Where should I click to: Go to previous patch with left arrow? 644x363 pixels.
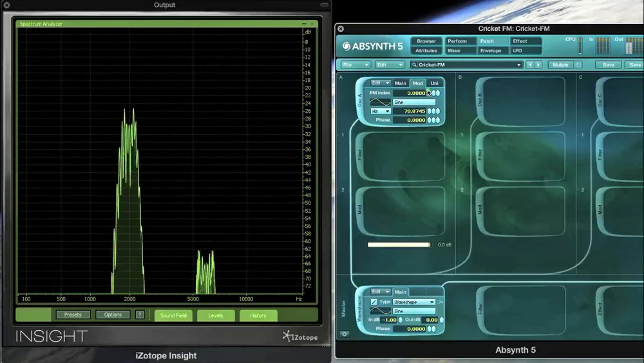coord(530,65)
